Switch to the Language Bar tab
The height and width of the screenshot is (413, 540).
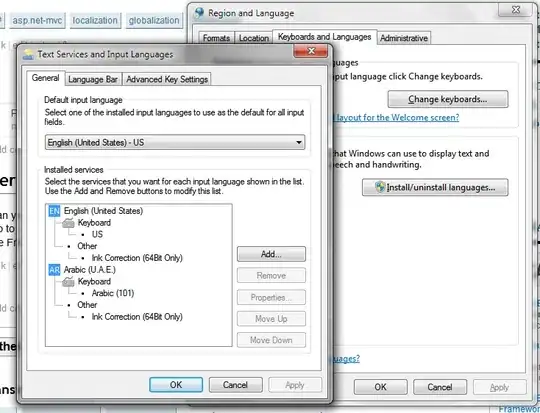coord(93,79)
